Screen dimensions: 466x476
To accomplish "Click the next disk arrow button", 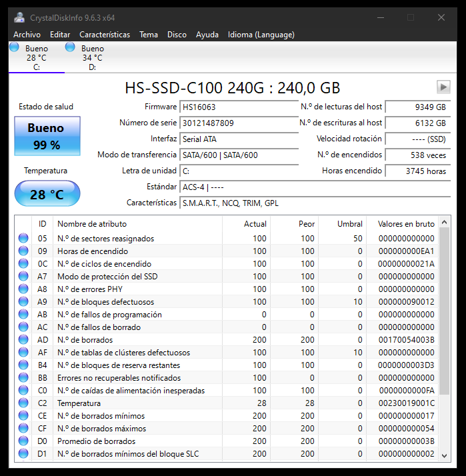I will (443, 87).
